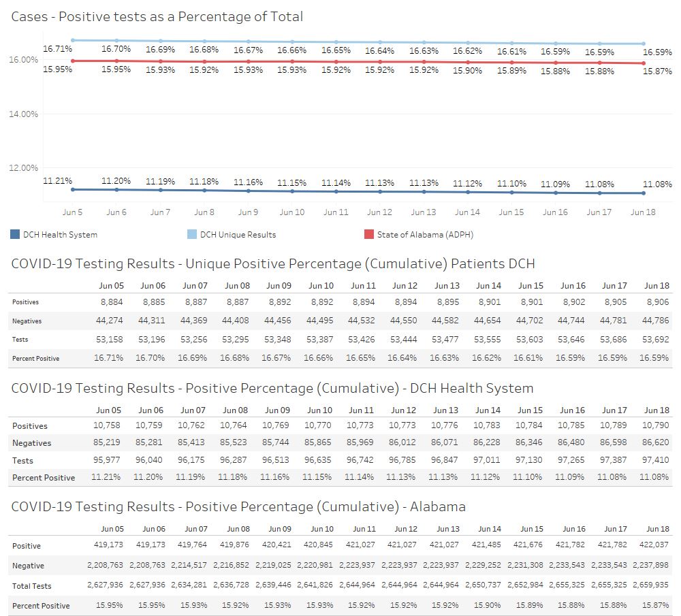681x616 pixels.
Task: Select the State of Alabama (ADPH) legend label
Action: pos(425,235)
